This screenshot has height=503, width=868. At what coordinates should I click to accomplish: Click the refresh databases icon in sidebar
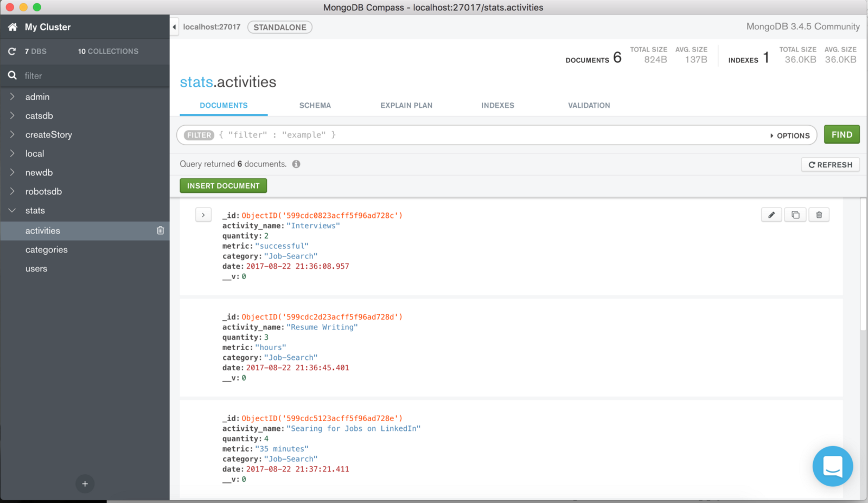(12, 51)
